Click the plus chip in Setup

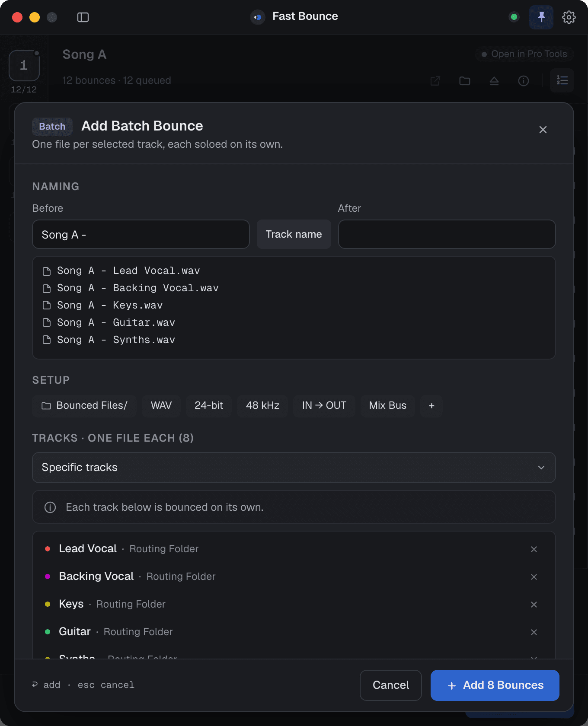[431, 406]
